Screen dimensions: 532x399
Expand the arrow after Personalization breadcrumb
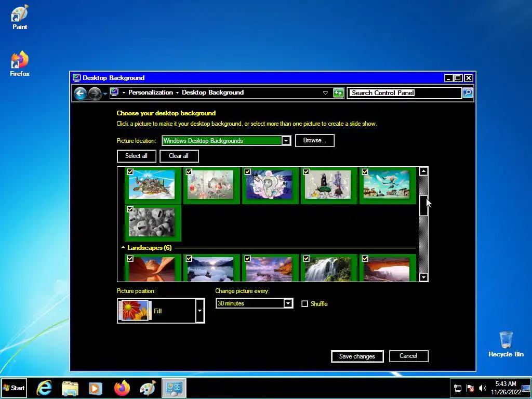click(x=177, y=92)
